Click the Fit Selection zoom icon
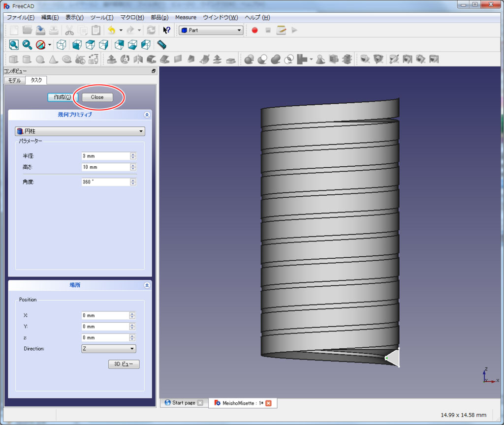 pos(27,45)
